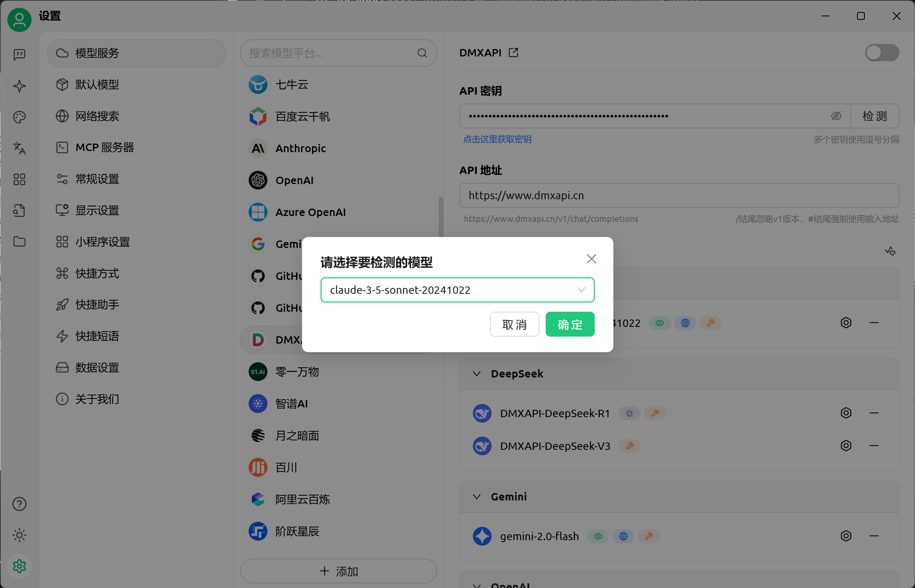Click the settings gear sidebar icon
Screen dimensions: 915x588
tap(19, 566)
